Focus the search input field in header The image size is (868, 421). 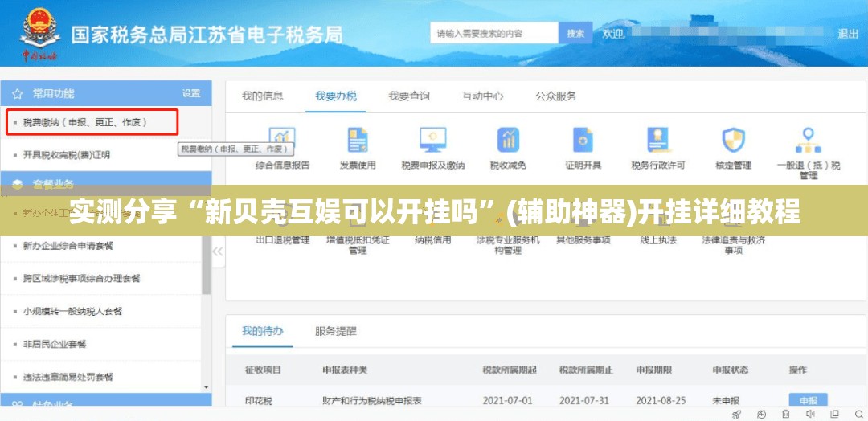point(494,33)
